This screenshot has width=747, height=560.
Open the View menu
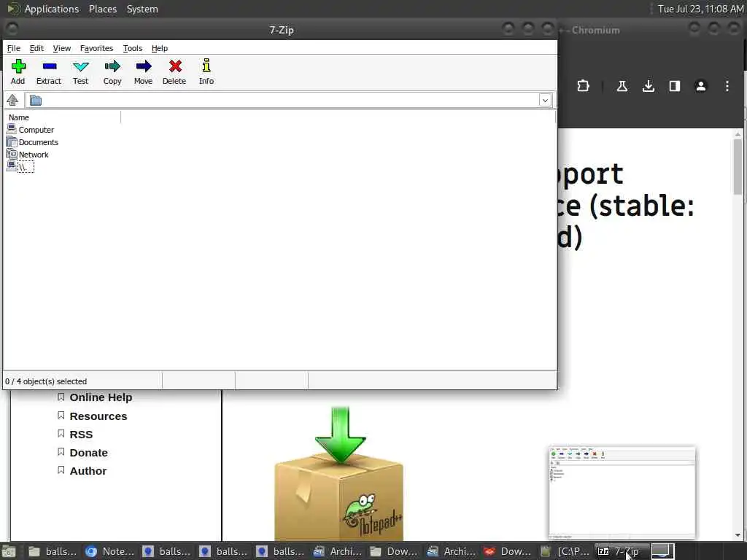[x=62, y=48]
